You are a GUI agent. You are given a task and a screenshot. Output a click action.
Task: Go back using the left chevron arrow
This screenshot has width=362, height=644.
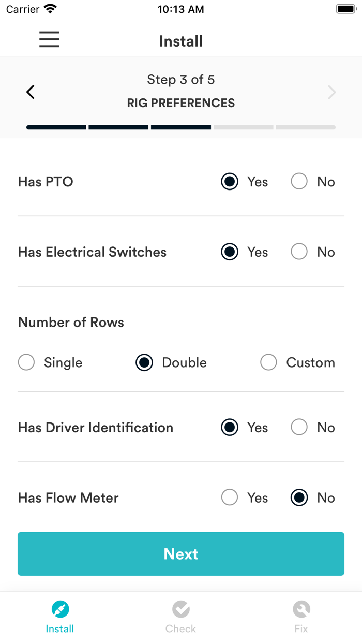[x=30, y=92]
